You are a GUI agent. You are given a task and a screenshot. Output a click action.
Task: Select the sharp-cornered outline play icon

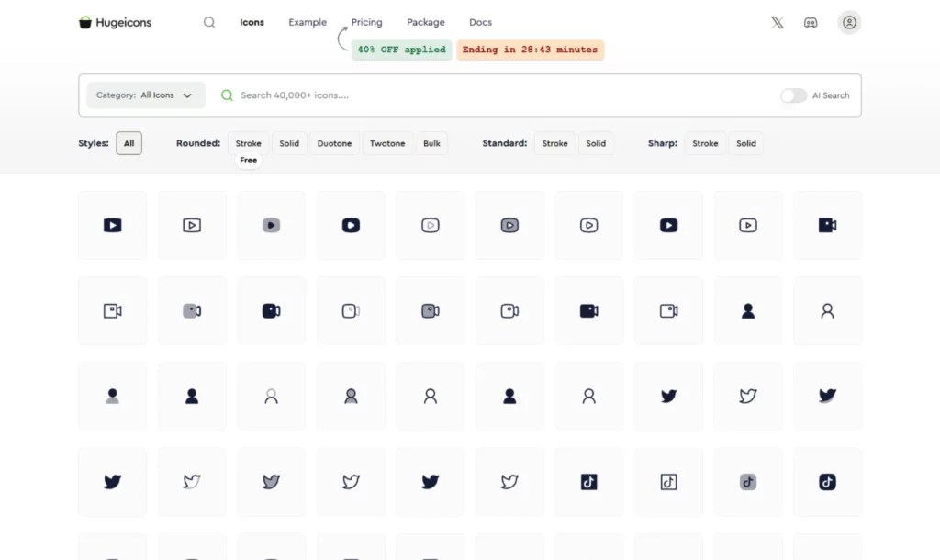(192, 226)
